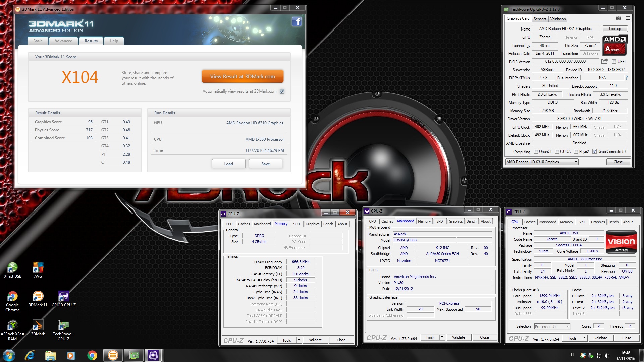This screenshot has height=362, width=644.
Task: Toggle the PhysX checkbox
Action: click(576, 152)
